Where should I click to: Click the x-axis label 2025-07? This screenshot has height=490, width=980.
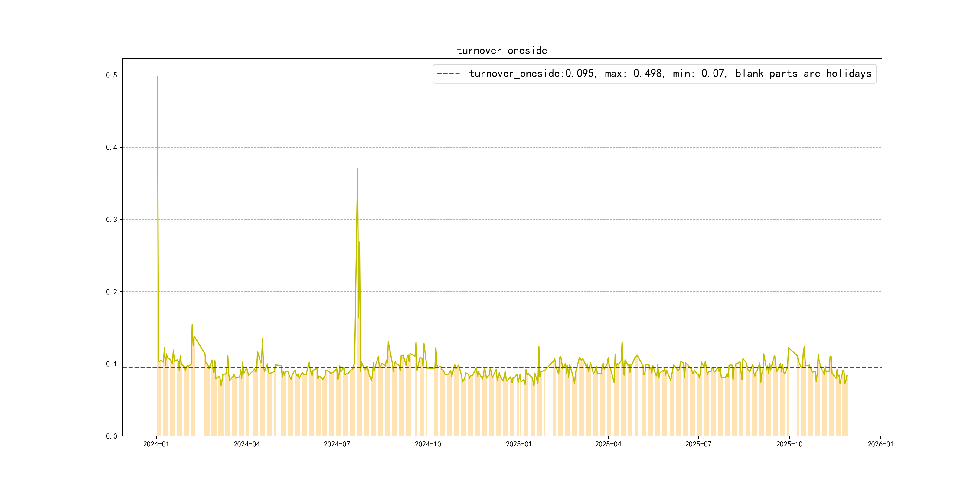pyautogui.click(x=698, y=444)
